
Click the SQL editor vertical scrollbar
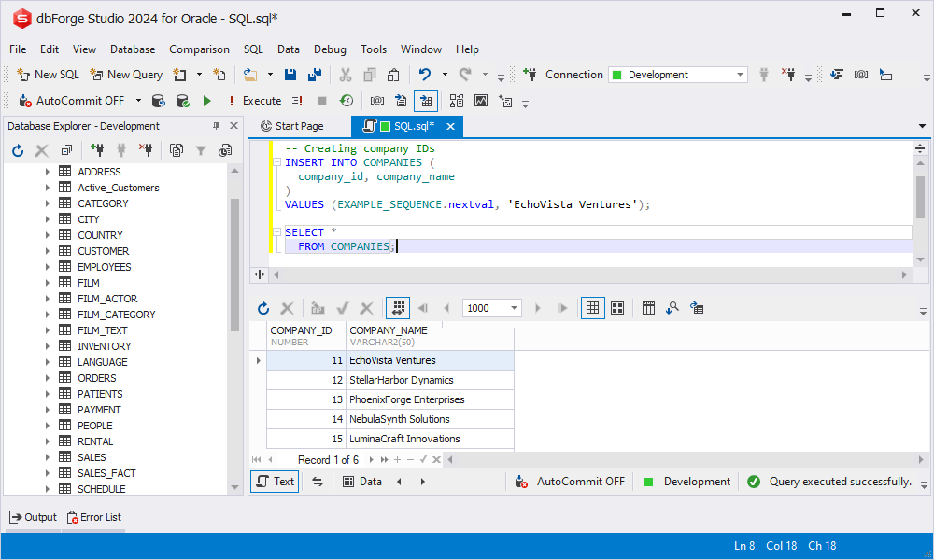tap(920, 196)
